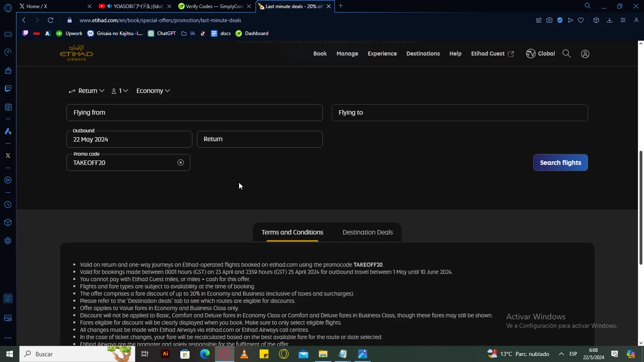644x362 pixels.
Task: Open Grisaia no Kajitsu bookmark
Action: [115, 33]
